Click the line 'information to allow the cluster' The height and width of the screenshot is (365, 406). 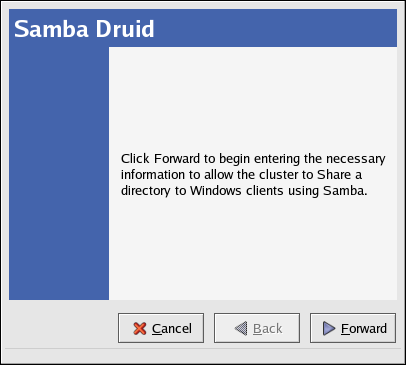pos(241,175)
